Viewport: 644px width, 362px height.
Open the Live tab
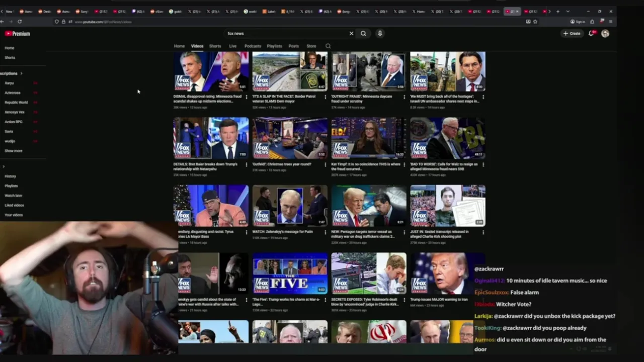click(233, 46)
